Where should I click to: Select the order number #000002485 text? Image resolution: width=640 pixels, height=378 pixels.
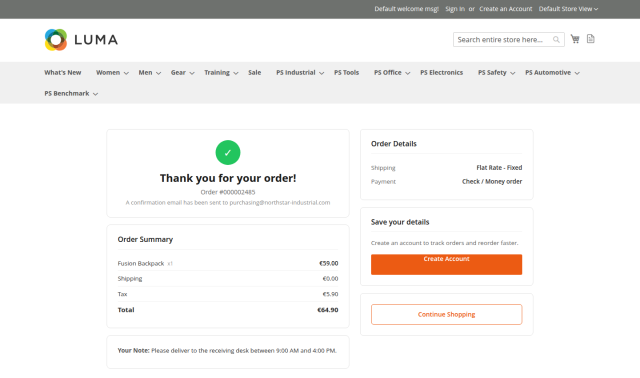pos(236,192)
